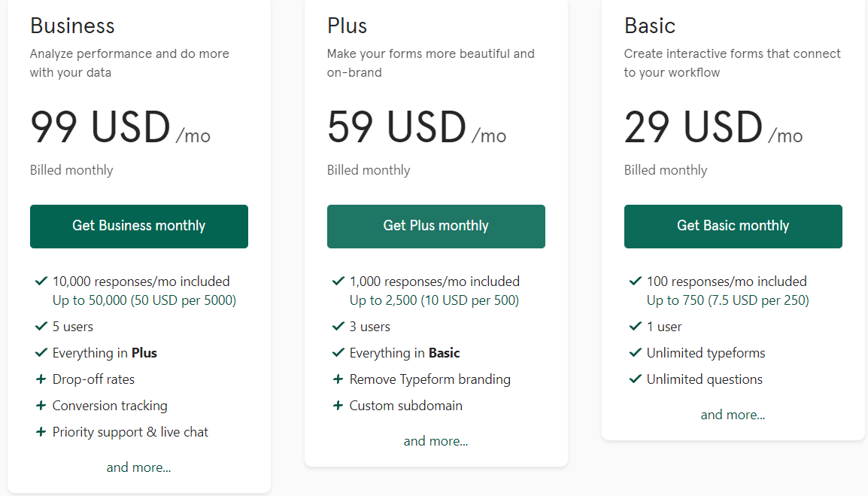Screen dimensions: 868x496
Task: Click the checkmark icon next to 5 users
Action: [x=41, y=327]
